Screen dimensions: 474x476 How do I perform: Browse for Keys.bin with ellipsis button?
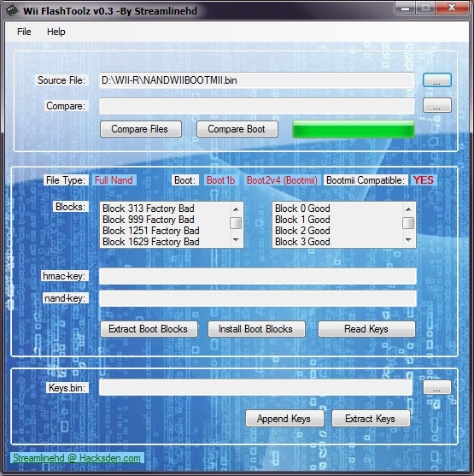tap(437, 387)
